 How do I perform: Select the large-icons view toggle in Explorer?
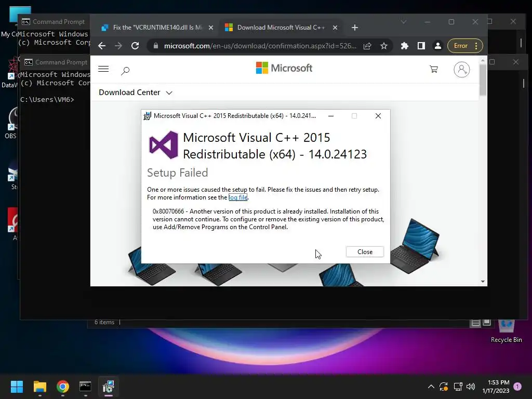[x=486, y=322]
